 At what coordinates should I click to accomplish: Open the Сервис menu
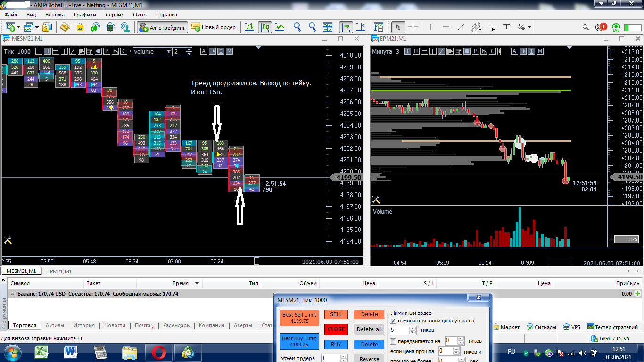pyautogui.click(x=115, y=15)
